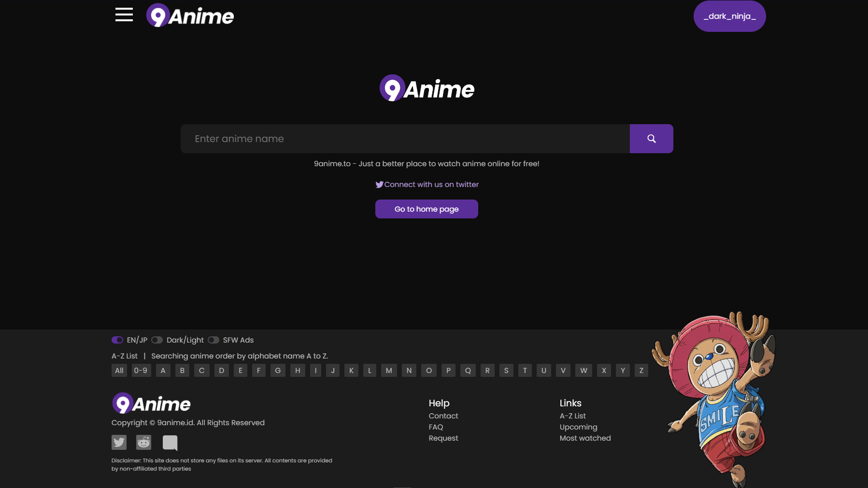
Task: Click the footer 9Anime logo
Action: coord(151,403)
